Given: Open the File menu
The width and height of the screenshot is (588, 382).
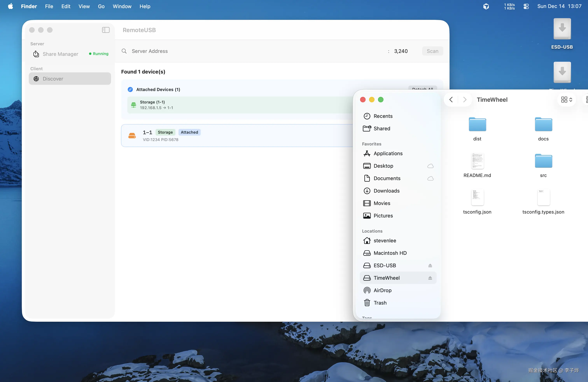Looking at the screenshot, I should [x=49, y=6].
